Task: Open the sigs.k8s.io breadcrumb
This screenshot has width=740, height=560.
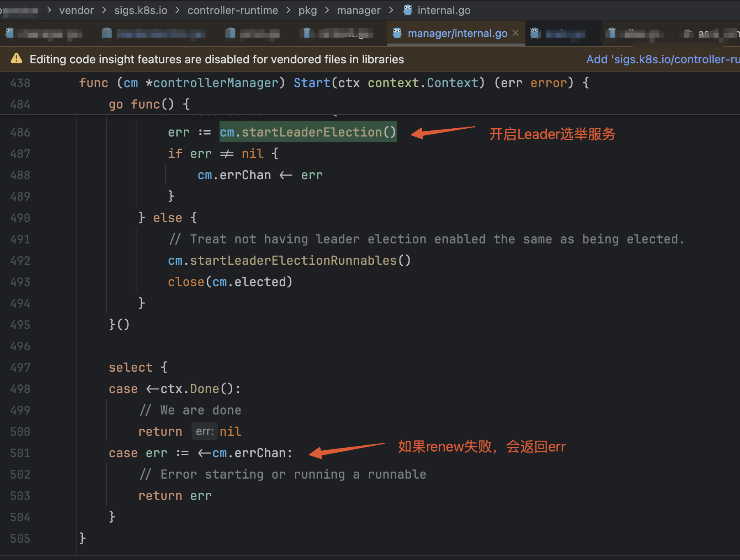Action: (x=141, y=10)
